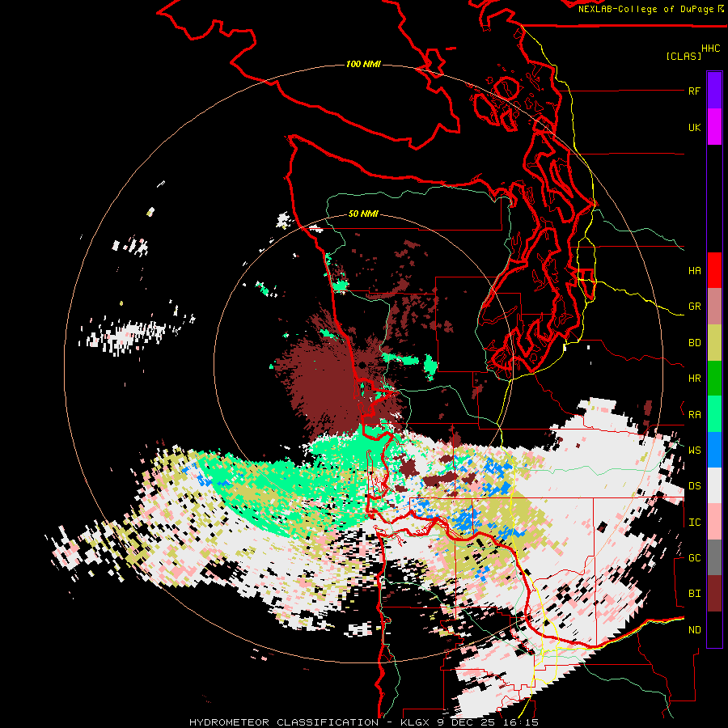Screen dimensions: 728x728
Task: Click the BD legend label
Action: point(694,343)
